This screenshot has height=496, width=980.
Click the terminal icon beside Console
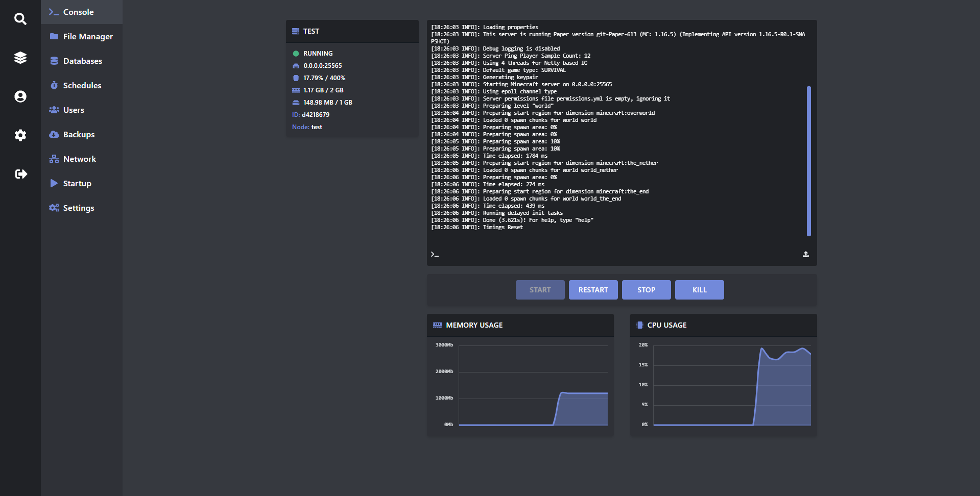point(54,12)
